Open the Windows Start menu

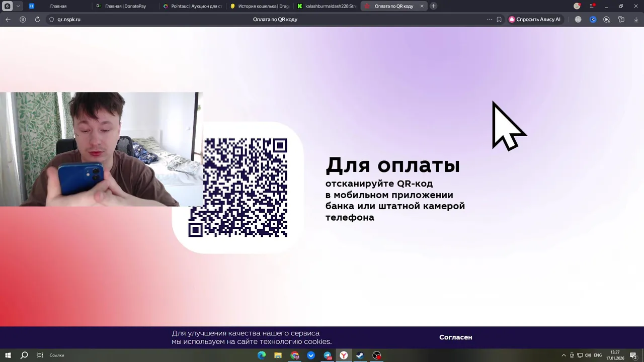click(x=8, y=355)
